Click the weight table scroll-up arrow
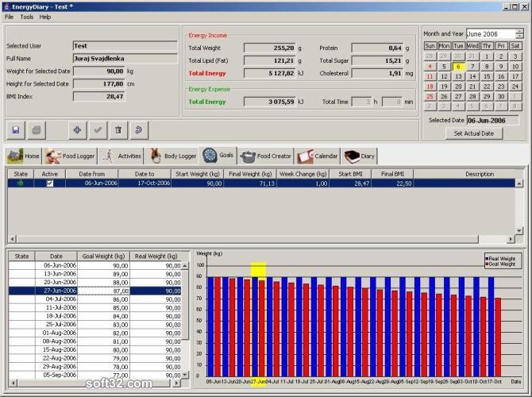Image resolution: width=532 pixels, height=397 pixels. tap(185, 266)
